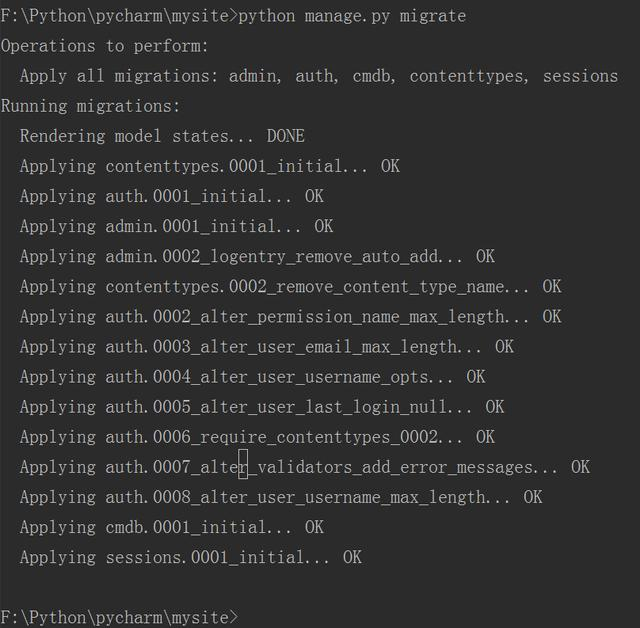Click the text cursor box in auth.0007 line
The width and height of the screenshot is (640, 628).
tap(243, 464)
